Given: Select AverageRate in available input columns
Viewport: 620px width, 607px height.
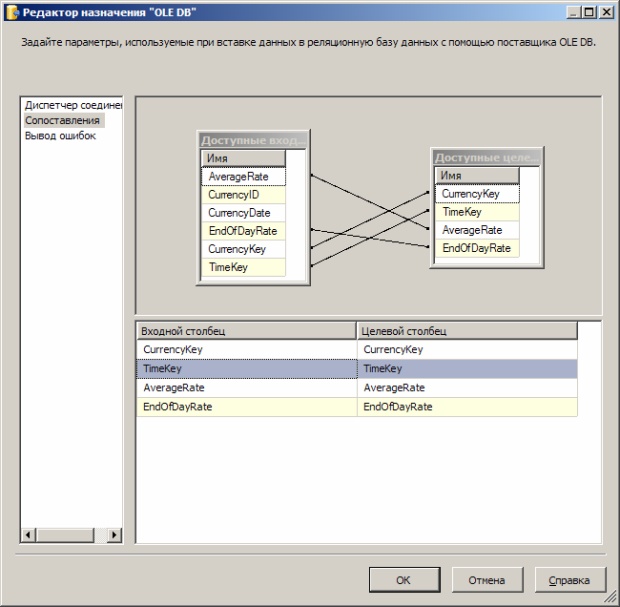Looking at the screenshot, I should click(x=243, y=176).
